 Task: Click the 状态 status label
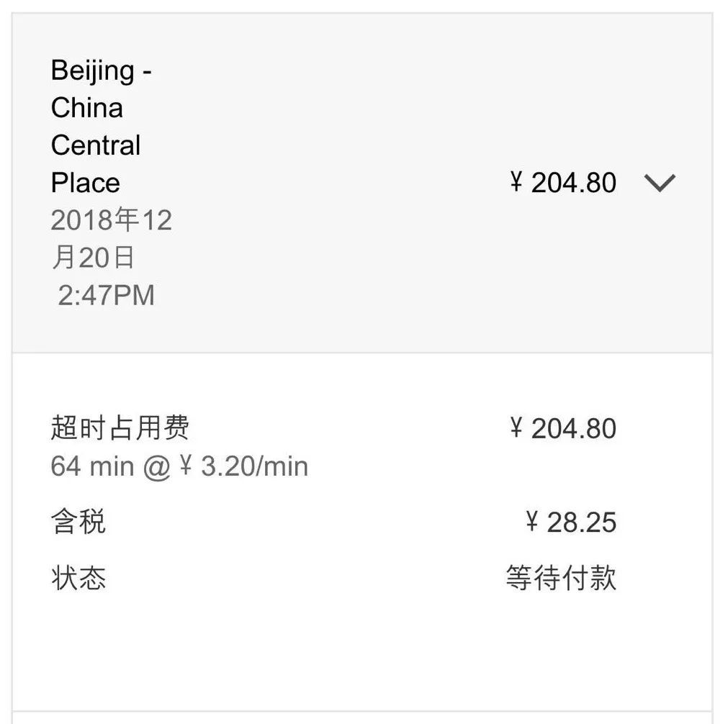78,578
